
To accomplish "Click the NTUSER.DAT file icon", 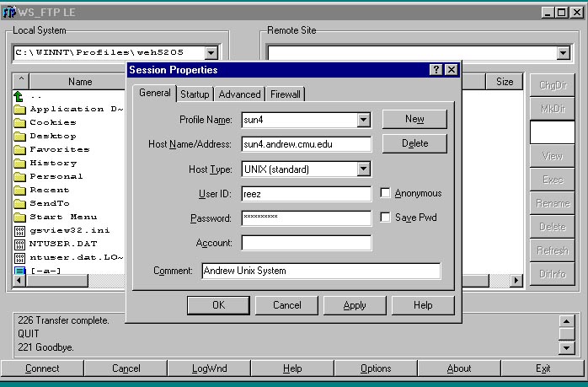I will (19, 245).
